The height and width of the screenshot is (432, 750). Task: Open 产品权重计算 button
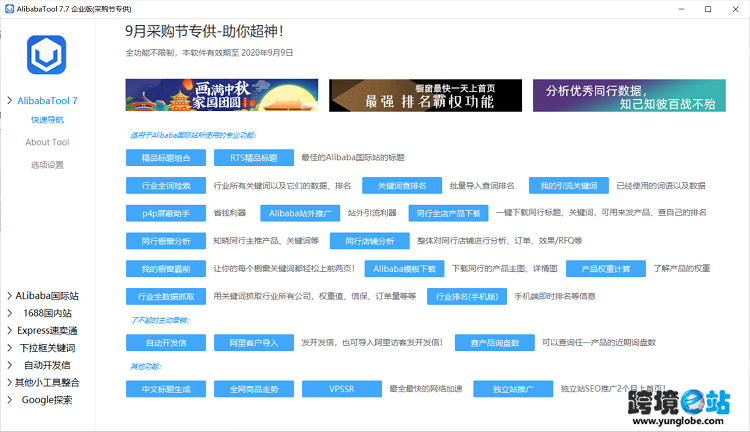pos(606,268)
